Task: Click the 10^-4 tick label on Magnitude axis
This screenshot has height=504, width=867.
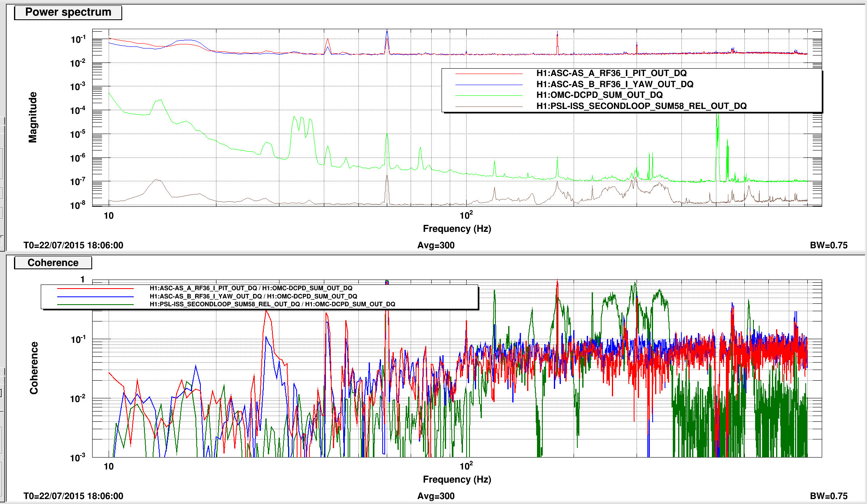Action: coord(78,110)
